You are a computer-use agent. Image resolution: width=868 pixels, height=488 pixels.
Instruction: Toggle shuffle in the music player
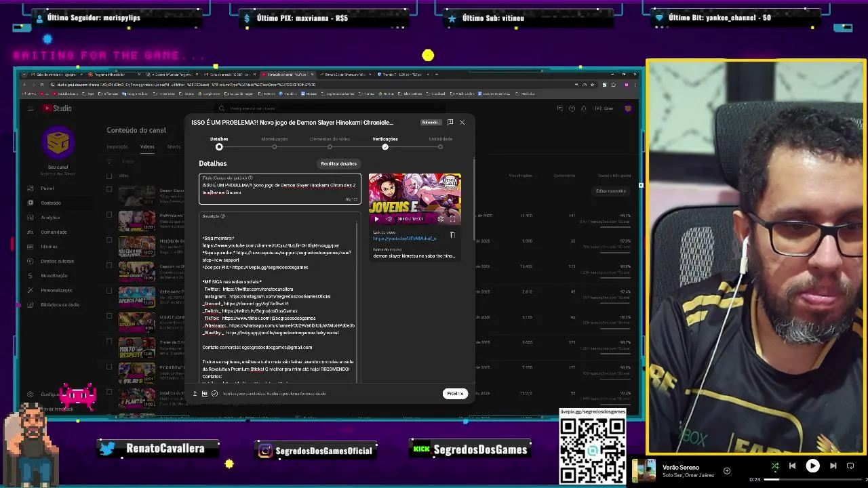[x=775, y=466]
